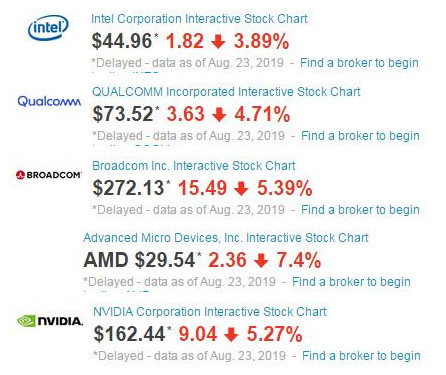
Task: Click Qualcomm's red down arrow
Action: tap(219, 115)
